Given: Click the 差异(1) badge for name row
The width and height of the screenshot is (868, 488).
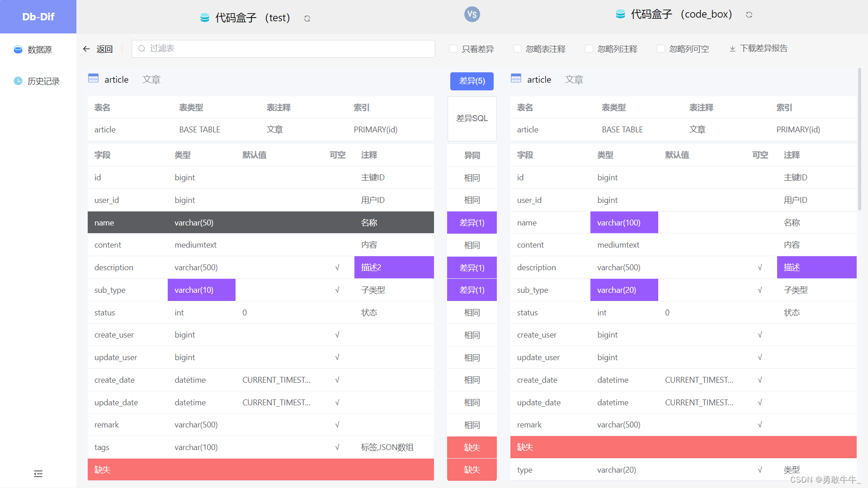Looking at the screenshot, I should point(472,223).
